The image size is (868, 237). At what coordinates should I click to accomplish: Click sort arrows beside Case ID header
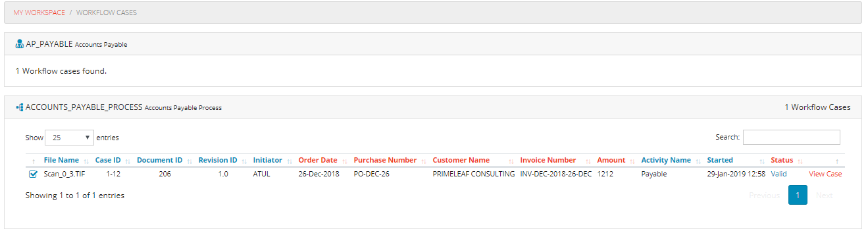point(128,161)
